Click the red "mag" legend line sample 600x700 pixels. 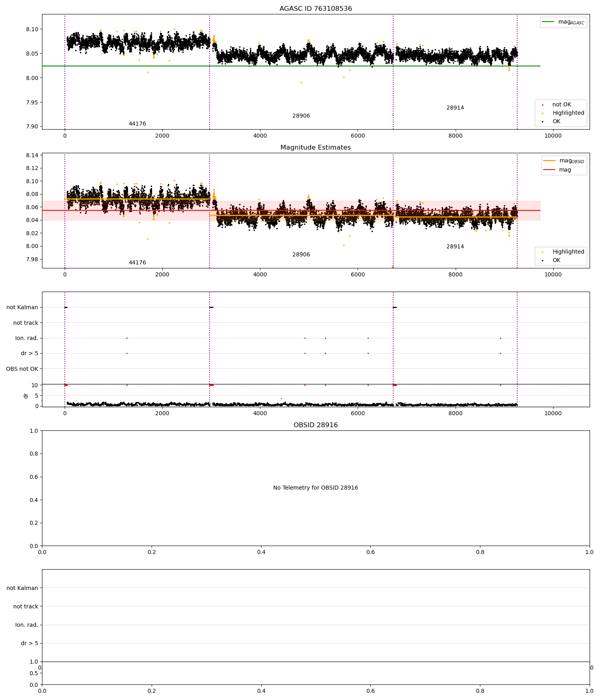(x=550, y=170)
